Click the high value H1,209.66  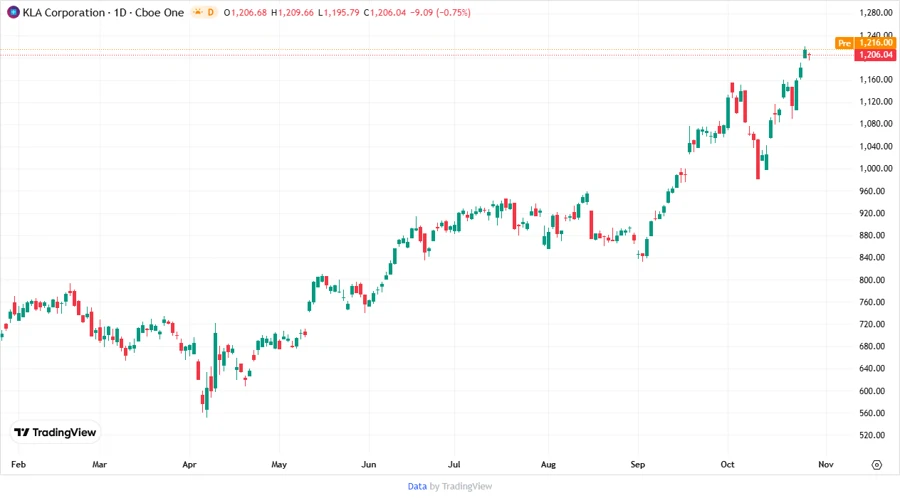[x=293, y=13]
